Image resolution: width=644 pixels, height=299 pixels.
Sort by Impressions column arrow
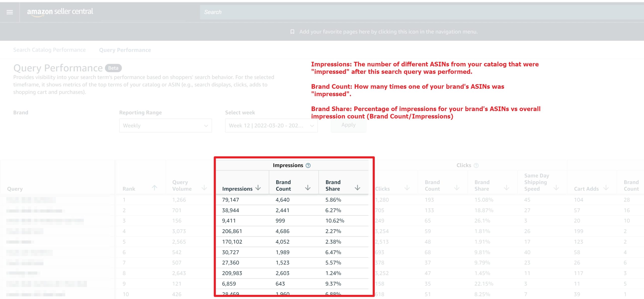[x=258, y=188]
